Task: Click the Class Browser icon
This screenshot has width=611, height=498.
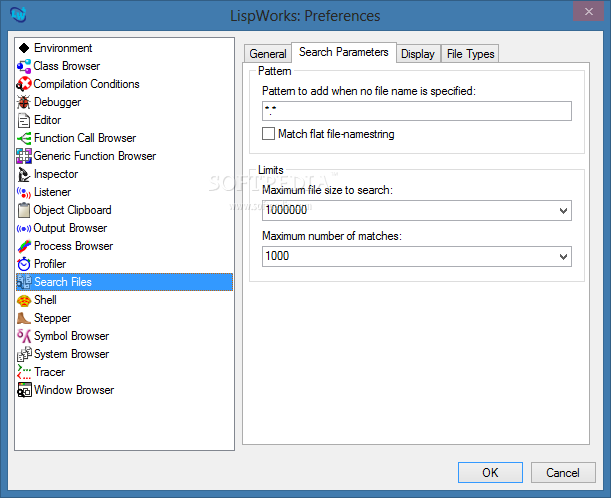Action: [24, 66]
